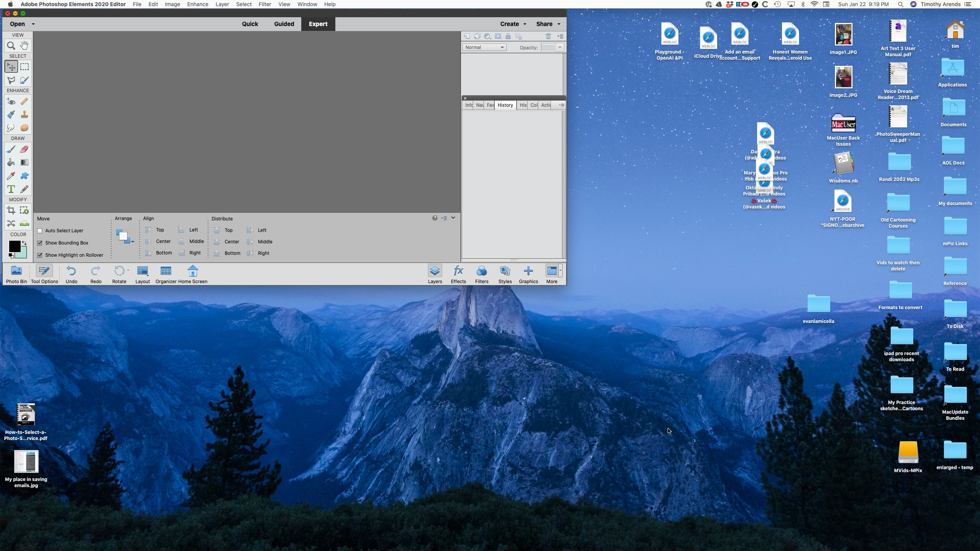This screenshot has height=551, width=980.
Task: Open the Effects panel
Action: click(x=458, y=274)
